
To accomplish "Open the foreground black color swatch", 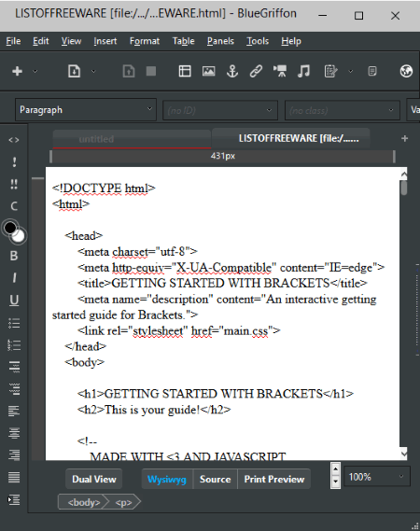I will [10, 228].
